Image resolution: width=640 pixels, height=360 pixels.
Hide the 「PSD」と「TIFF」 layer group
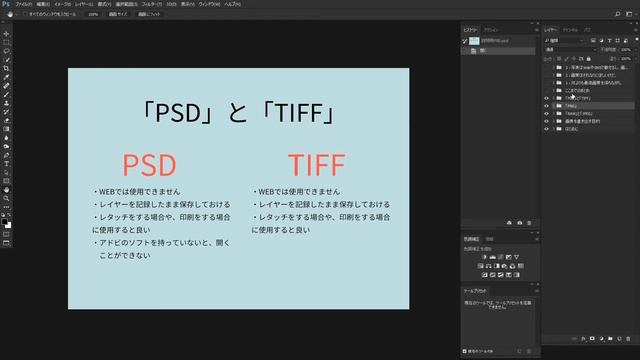tap(547, 98)
